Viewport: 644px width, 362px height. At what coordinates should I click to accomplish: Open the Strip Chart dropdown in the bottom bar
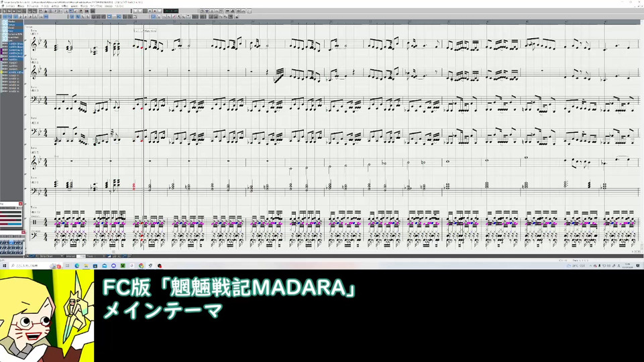pos(51,256)
